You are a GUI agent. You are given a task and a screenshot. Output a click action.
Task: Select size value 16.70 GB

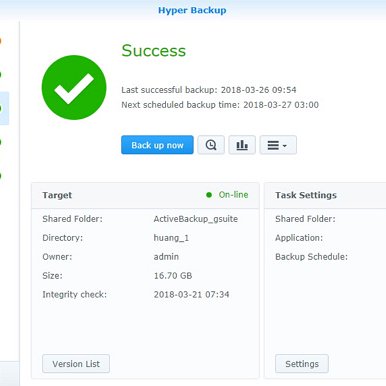(173, 276)
